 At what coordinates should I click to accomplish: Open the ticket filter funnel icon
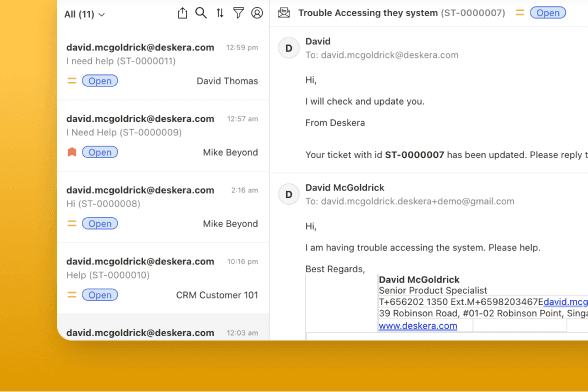(x=238, y=13)
